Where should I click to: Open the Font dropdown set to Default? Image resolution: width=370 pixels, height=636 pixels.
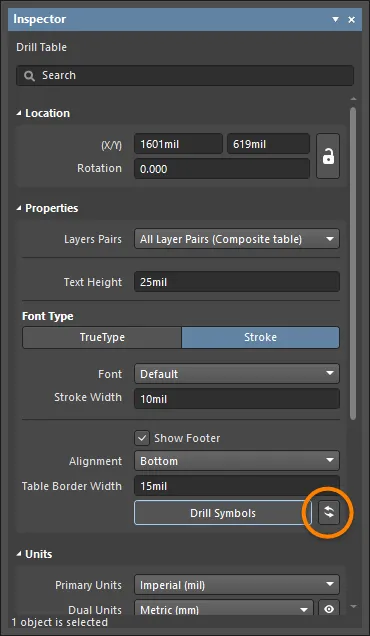(237, 374)
